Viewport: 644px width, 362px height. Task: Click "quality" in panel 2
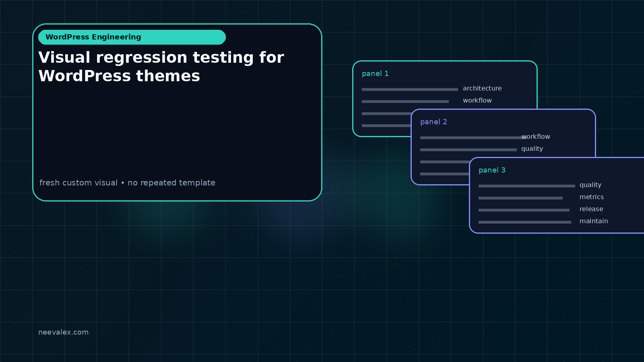pyautogui.click(x=532, y=149)
